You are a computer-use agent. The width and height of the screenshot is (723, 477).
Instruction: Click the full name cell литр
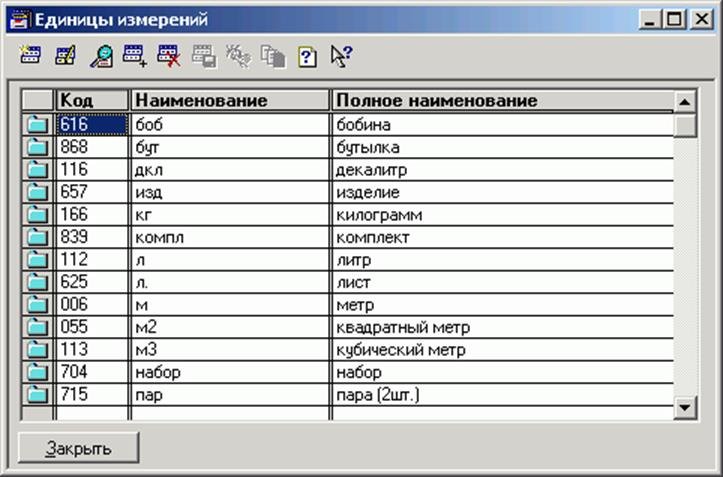click(x=503, y=260)
